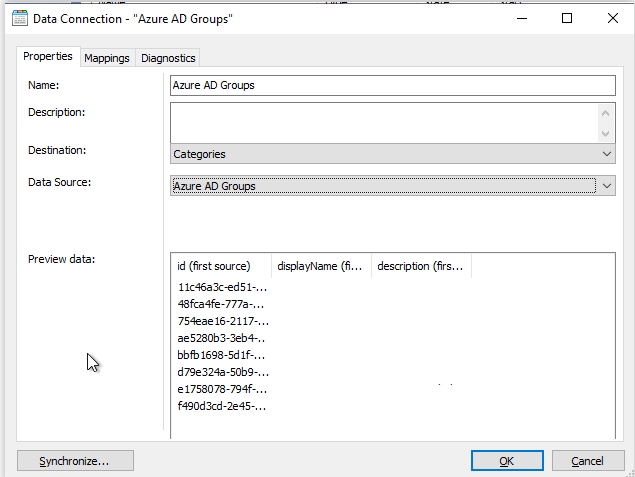Viewport: 635px width, 477px height.
Task: Confirm with the OK button
Action: pos(507,461)
